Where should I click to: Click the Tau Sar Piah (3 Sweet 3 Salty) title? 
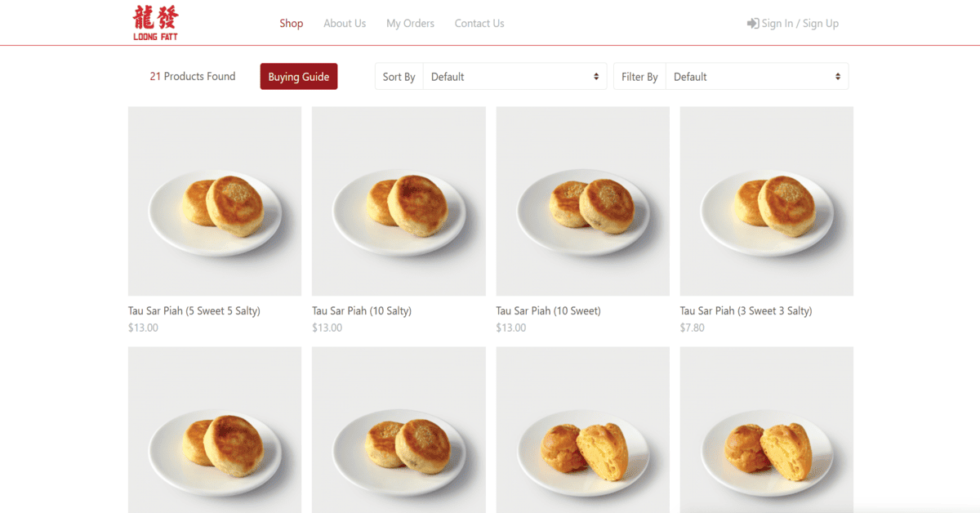746,311
